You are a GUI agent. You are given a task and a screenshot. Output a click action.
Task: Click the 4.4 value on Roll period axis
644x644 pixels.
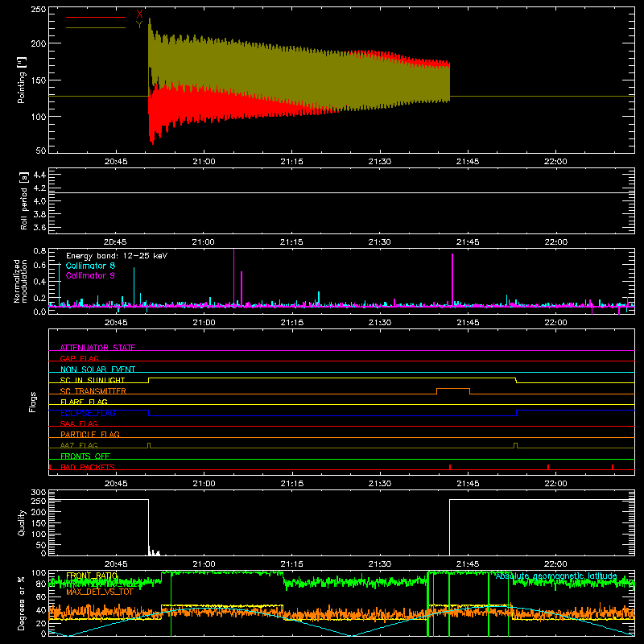[x=39, y=175]
